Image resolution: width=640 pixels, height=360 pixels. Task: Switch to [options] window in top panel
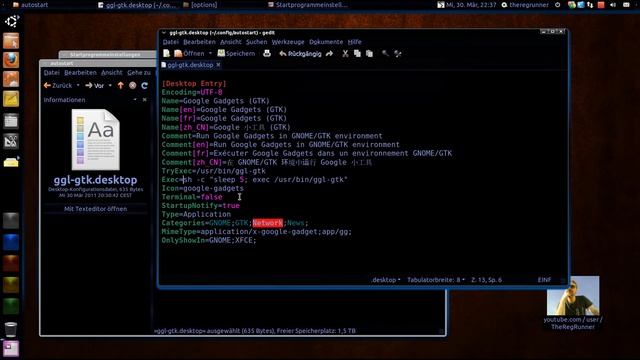point(200,5)
